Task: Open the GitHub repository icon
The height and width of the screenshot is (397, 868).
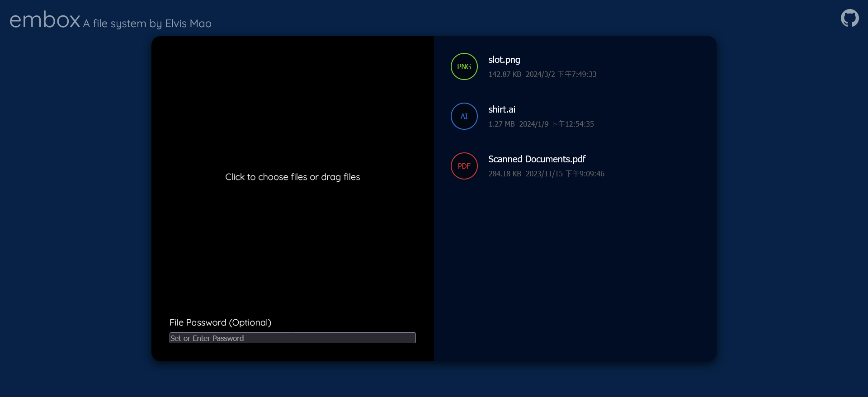Action: tap(849, 18)
